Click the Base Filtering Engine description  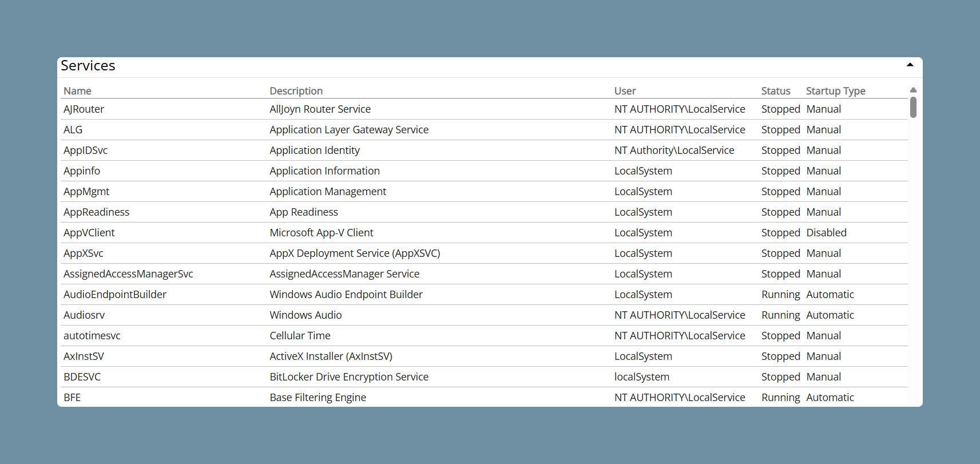tap(318, 398)
